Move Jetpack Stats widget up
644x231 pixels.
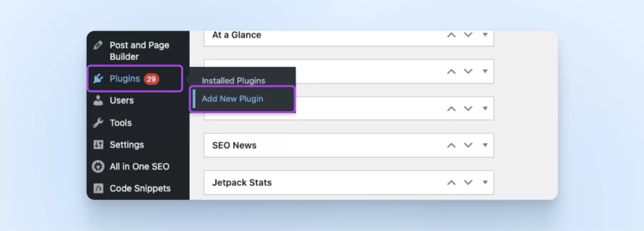[x=452, y=183]
